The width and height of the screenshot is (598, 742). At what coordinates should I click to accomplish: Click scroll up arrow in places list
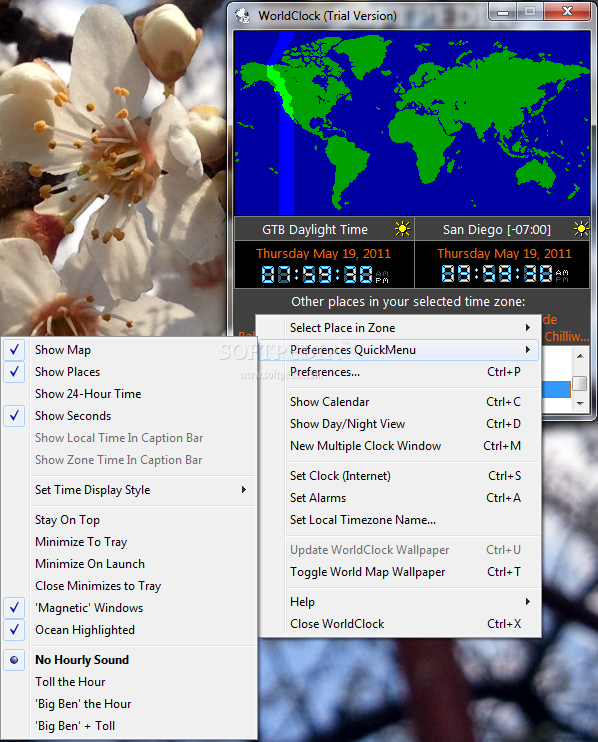580,355
